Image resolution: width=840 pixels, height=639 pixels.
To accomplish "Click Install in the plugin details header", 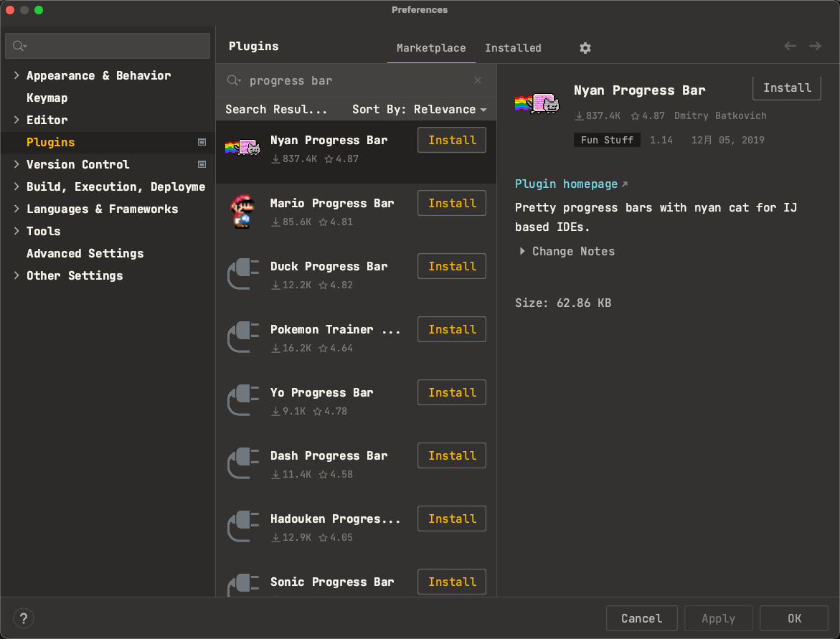I will pos(786,87).
